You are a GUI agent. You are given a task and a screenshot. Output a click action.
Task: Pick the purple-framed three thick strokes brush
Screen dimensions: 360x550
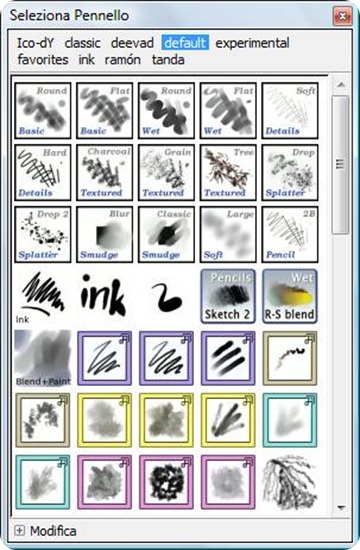(x=228, y=358)
